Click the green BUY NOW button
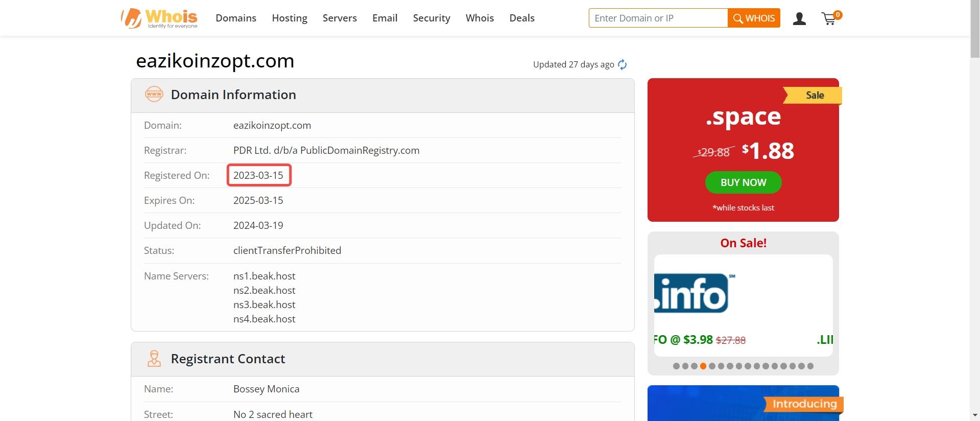980x421 pixels. pyautogui.click(x=743, y=182)
